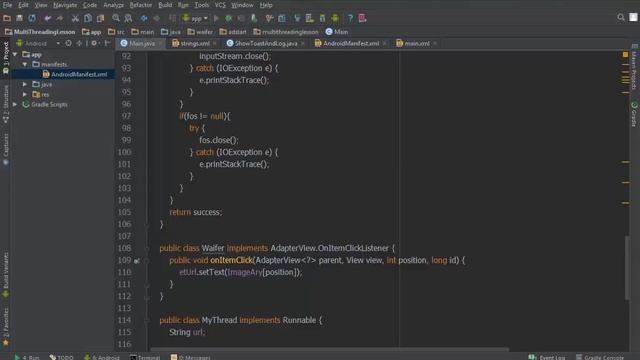The height and width of the screenshot is (360, 640).
Task: Open the 6: Android tool window
Action: (101, 357)
